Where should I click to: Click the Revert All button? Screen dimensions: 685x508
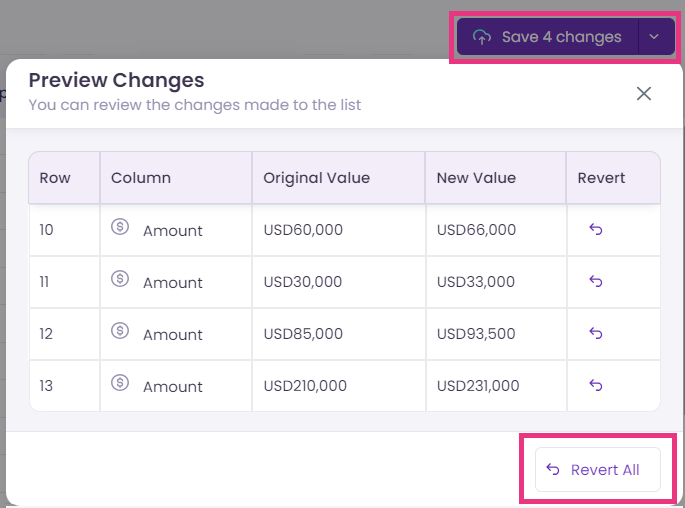click(x=598, y=470)
